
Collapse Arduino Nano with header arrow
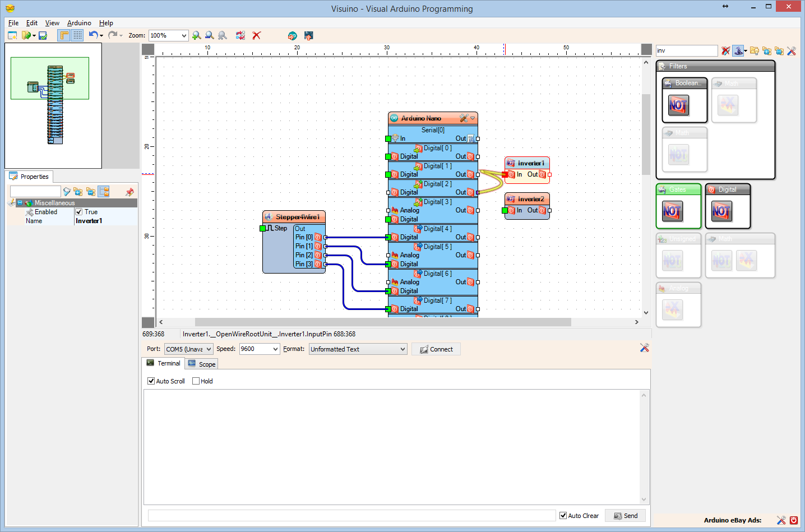473,118
